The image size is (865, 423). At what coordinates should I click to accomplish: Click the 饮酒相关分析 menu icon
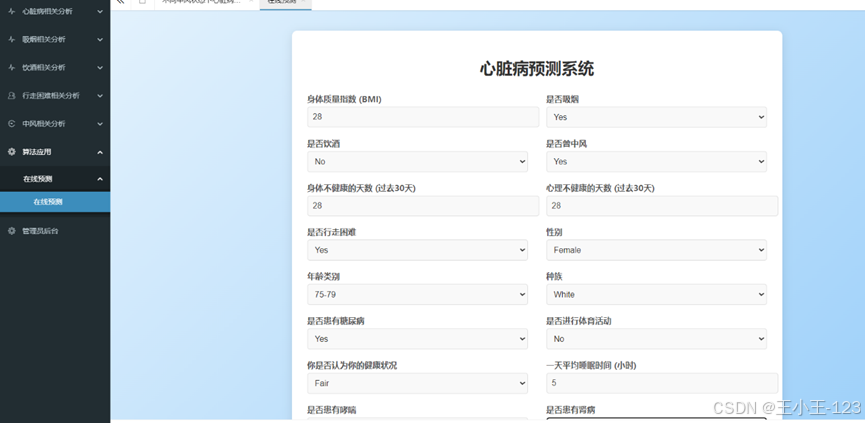click(x=12, y=67)
